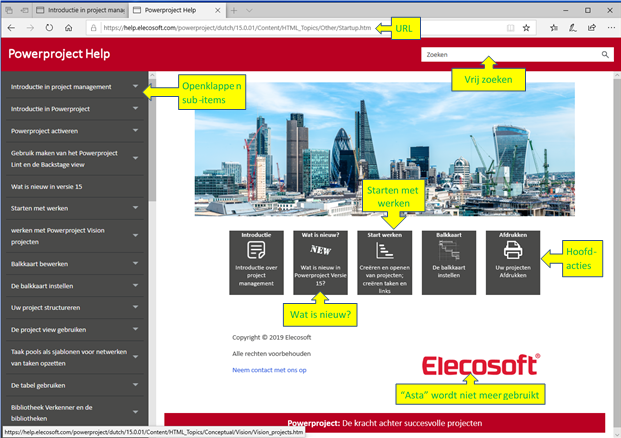Open reading view icon in address bar
Screen dimensions: 621x438
click(x=511, y=28)
